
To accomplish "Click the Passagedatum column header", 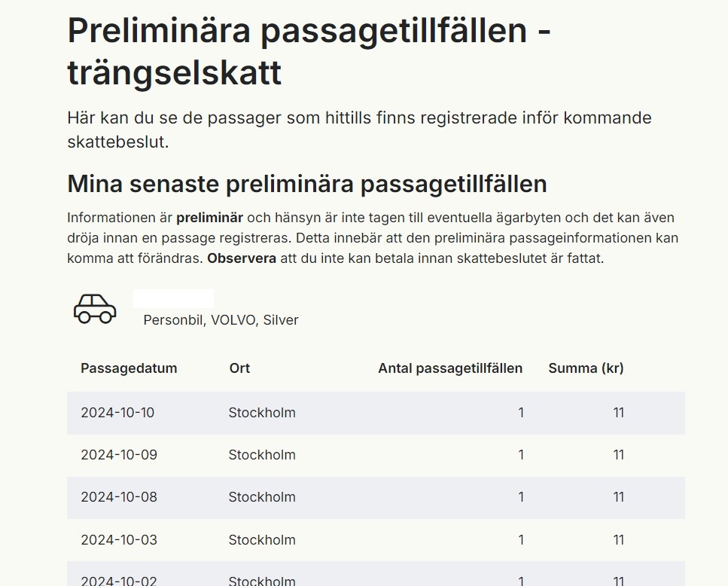I will pyautogui.click(x=129, y=368).
